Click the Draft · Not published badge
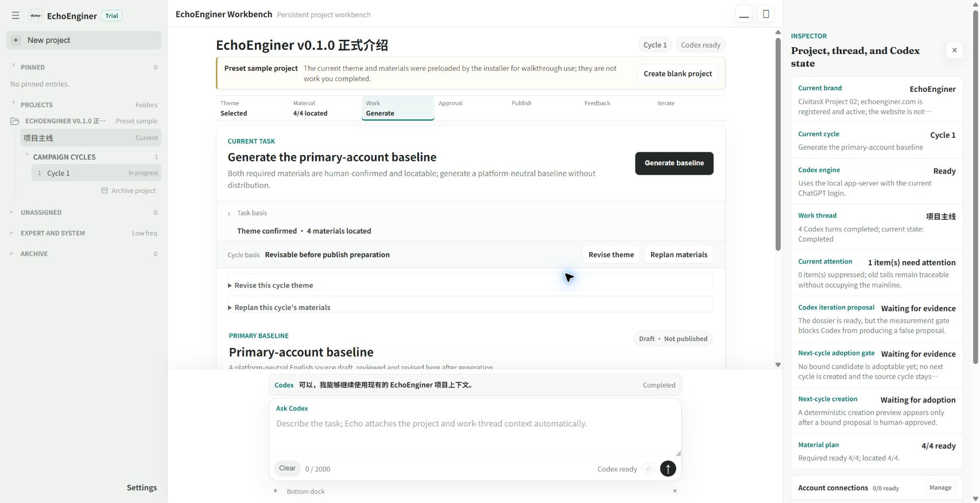This screenshot has height=503, width=980. pyautogui.click(x=673, y=339)
